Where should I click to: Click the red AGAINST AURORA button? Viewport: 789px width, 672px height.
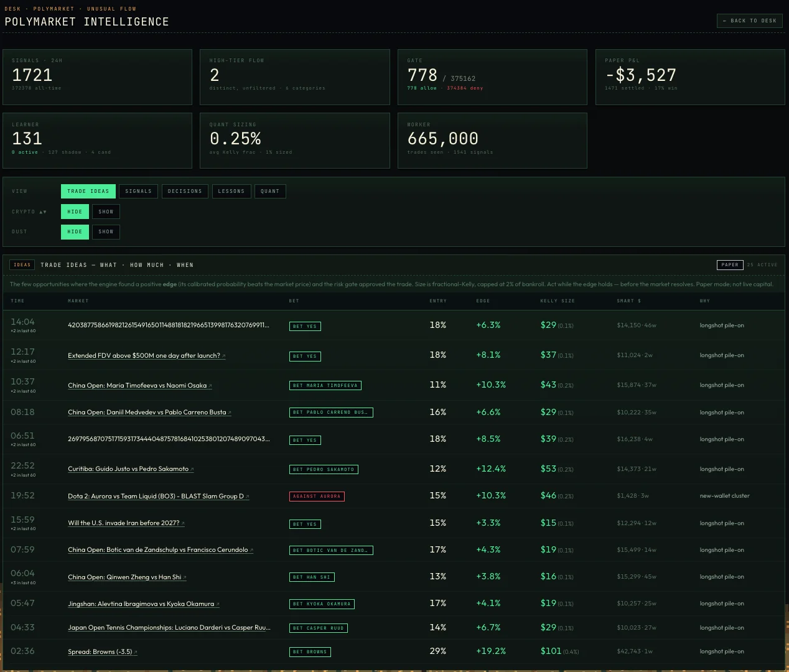(x=317, y=497)
